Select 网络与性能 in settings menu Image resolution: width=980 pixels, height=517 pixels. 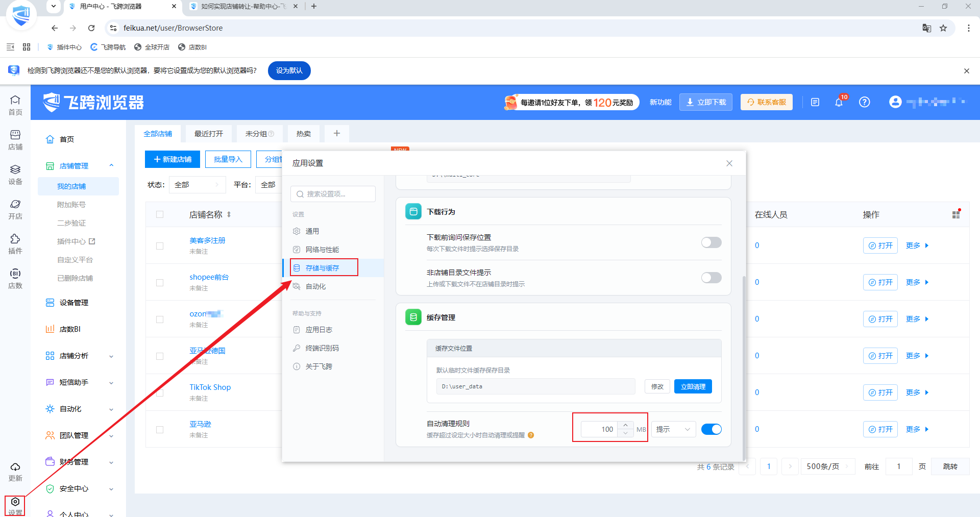(x=322, y=250)
